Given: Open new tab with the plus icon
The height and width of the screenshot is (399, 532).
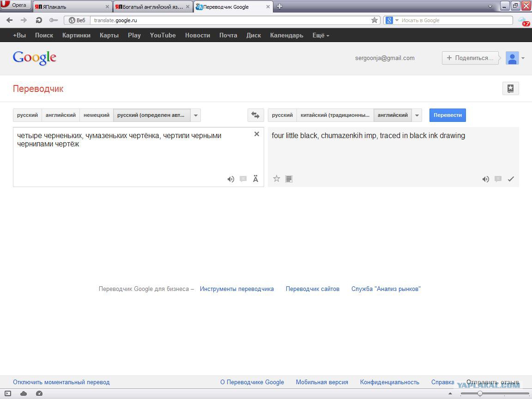Looking at the screenshot, I should [279, 6].
